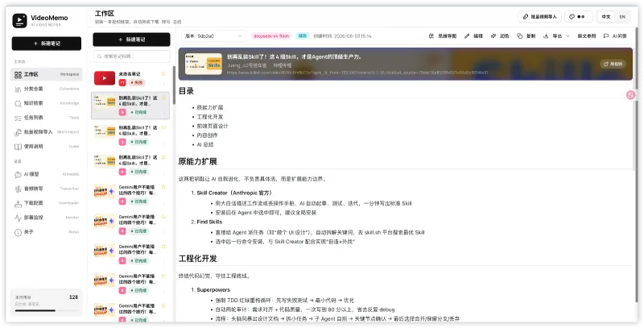The width and height of the screenshot is (644, 328).
Task: Click the 编辑 pencil edit icon
Action: click(467, 36)
